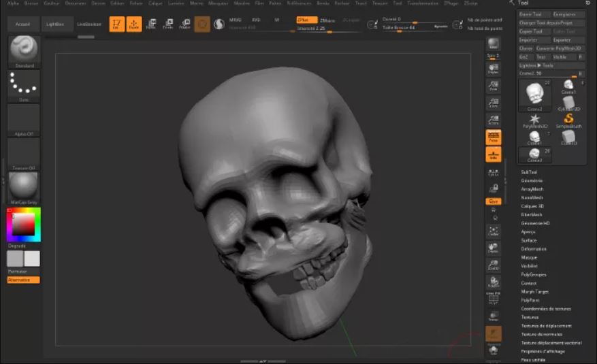Screen dimensions: 597x364
Task: Open the Alpha menu
Action: 13,3
